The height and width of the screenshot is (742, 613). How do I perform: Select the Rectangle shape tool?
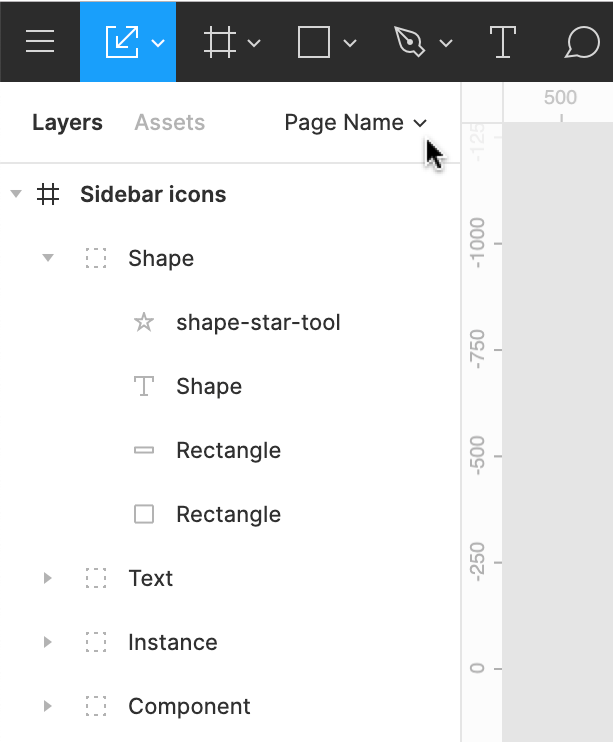pyautogui.click(x=314, y=42)
